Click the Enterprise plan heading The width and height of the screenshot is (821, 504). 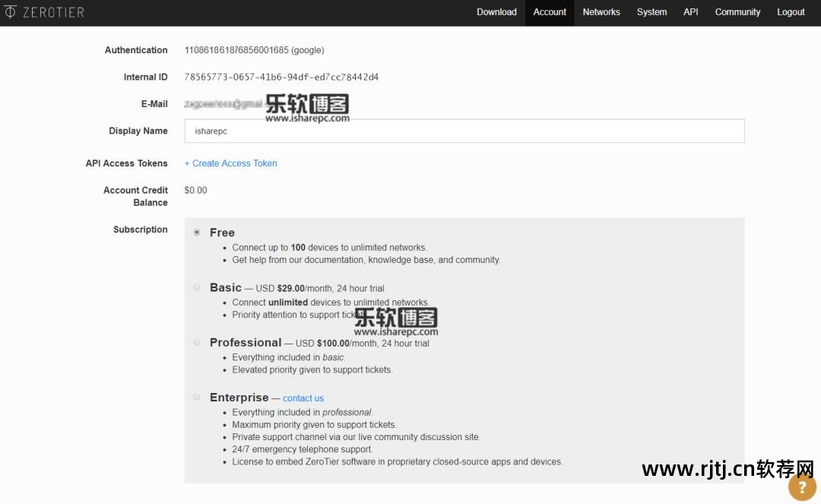tap(239, 398)
